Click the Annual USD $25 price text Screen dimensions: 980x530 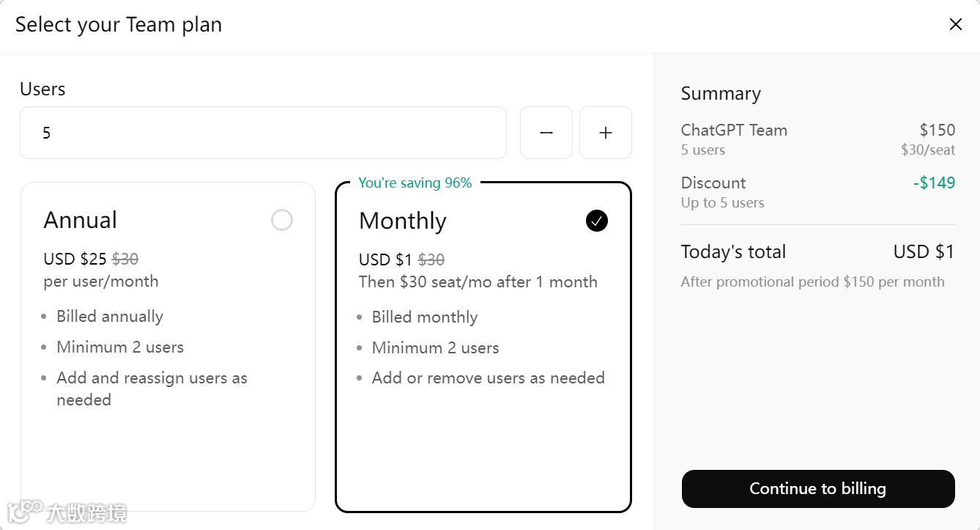pos(75,259)
